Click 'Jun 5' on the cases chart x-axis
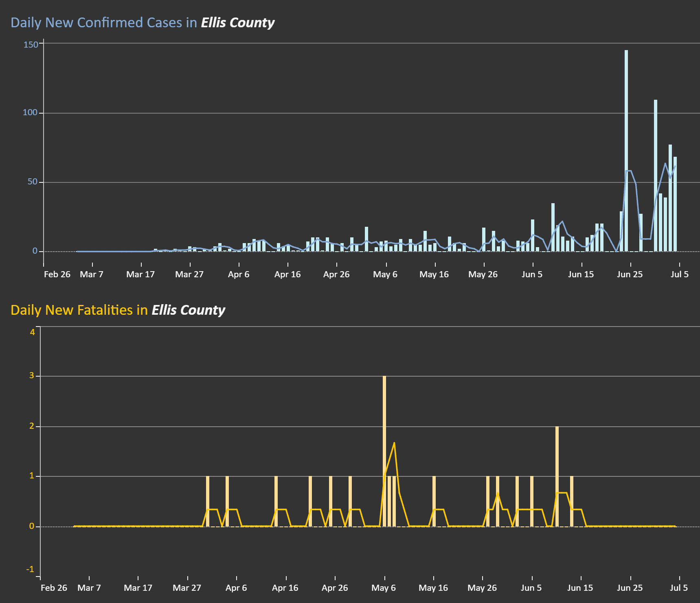Image resolution: width=700 pixels, height=603 pixels. pos(532,274)
